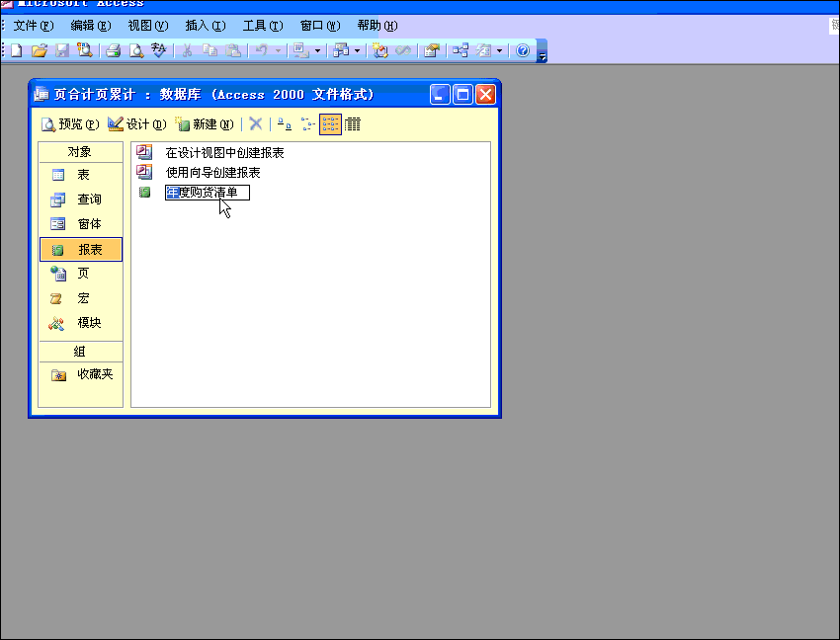Click the Analyze toolbar icon
This screenshot has height=640, width=840.
pos(341,51)
